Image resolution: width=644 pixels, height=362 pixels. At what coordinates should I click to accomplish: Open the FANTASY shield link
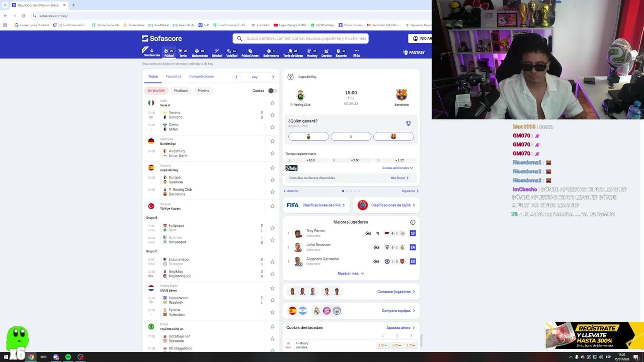tap(414, 52)
